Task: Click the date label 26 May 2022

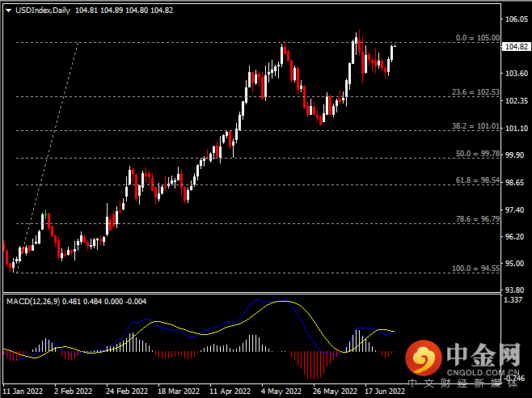Action: coord(335,392)
